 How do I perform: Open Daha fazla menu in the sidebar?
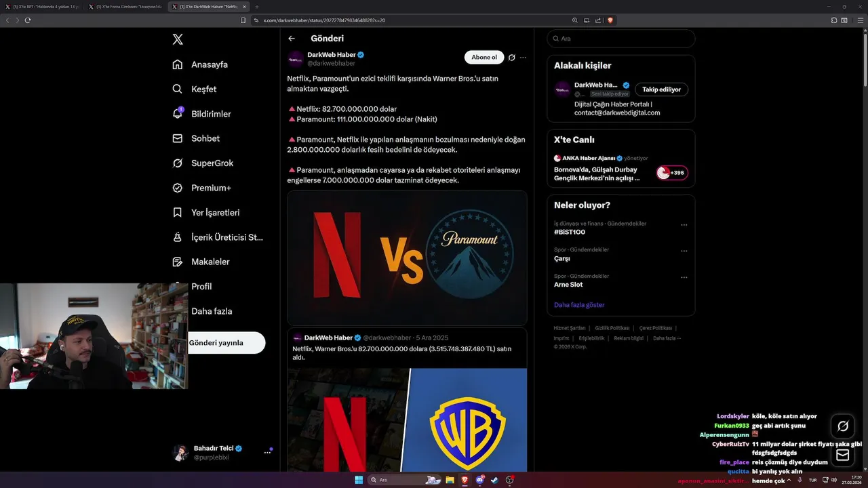click(212, 311)
